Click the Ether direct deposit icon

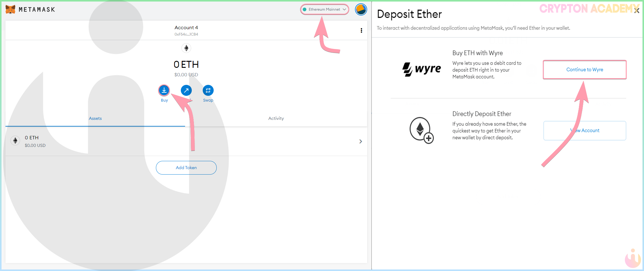pyautogui.click(x=422, y=130)
